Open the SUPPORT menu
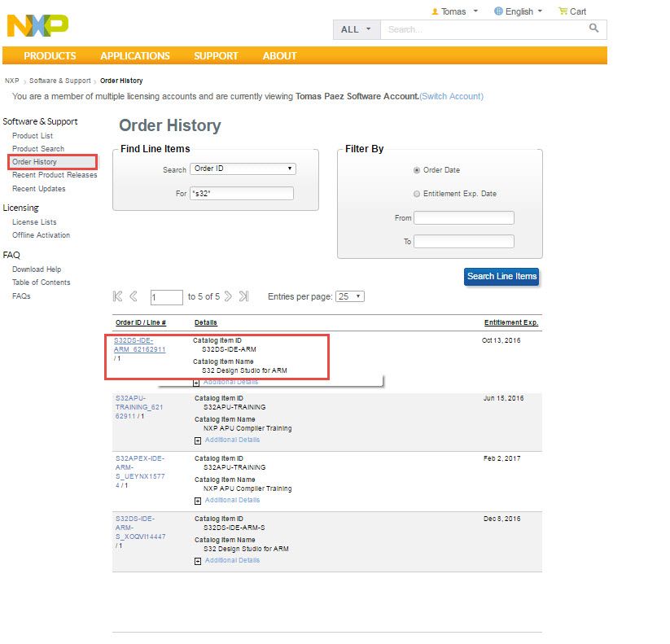The height and width of the screenshot is (644, 670). tap(216, 56)
